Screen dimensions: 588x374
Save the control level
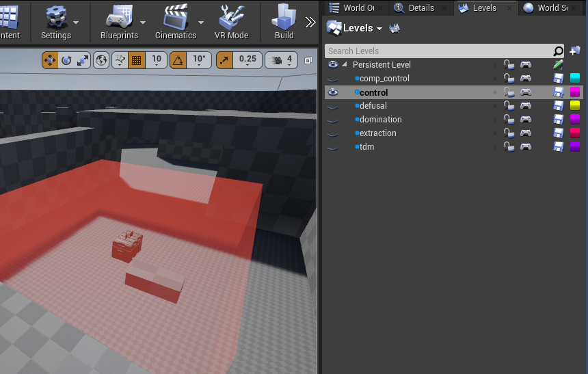(559, 92)
